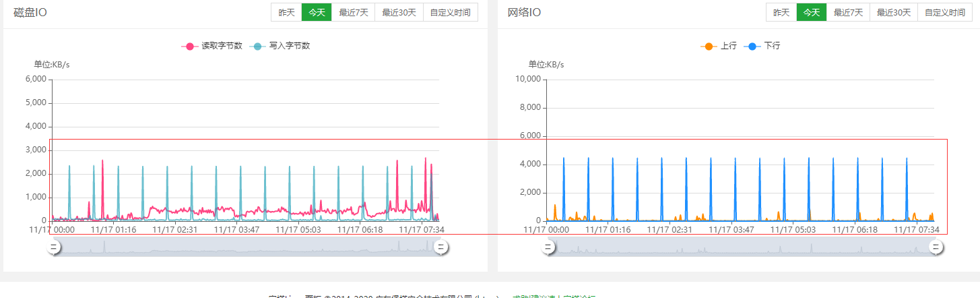Switch 磁盘IO range to 最近30天

tap(399, 12)
